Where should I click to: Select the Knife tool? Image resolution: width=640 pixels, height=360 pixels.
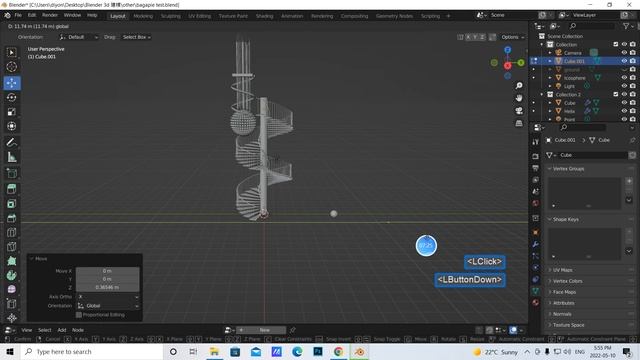[x=12, y=247]
